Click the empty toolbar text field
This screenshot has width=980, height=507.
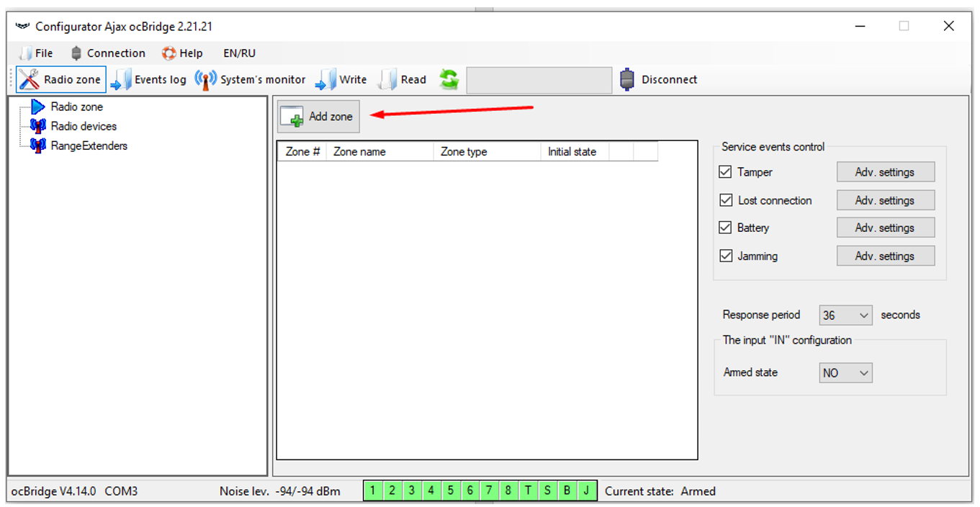tap(539, 80)
